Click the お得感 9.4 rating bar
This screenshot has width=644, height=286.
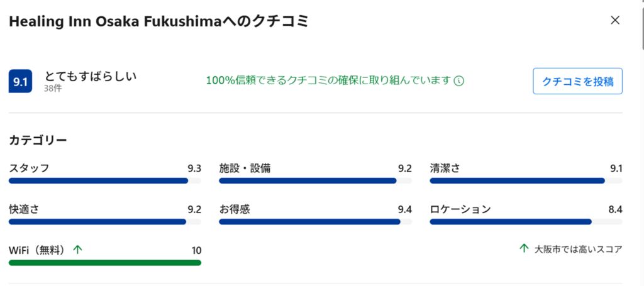(316, 222)
